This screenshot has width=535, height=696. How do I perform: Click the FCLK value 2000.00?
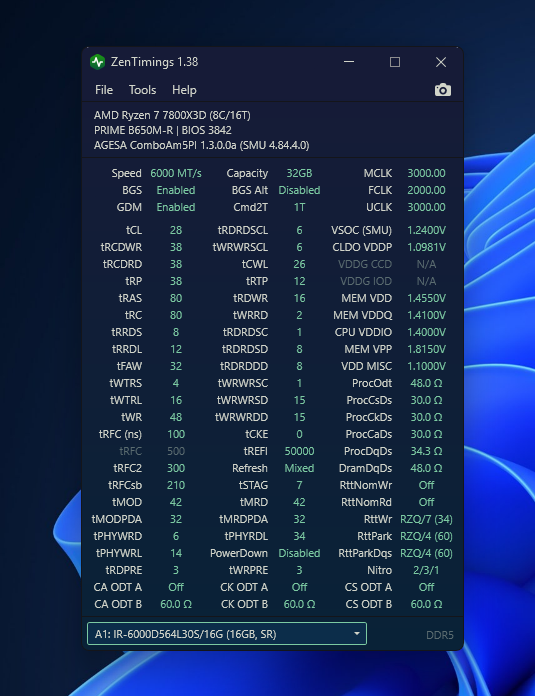pos(426,190)
